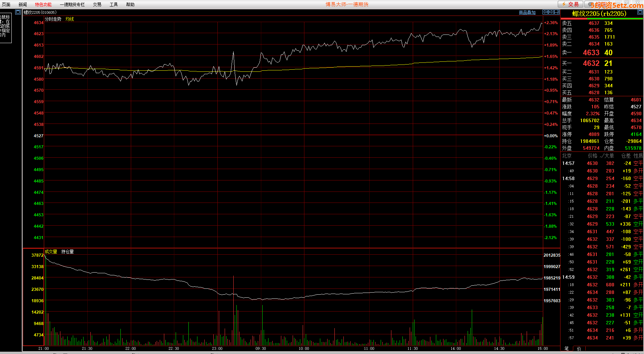
Task: Expand the 帮助 menu
Action: [x=130, y=4]
